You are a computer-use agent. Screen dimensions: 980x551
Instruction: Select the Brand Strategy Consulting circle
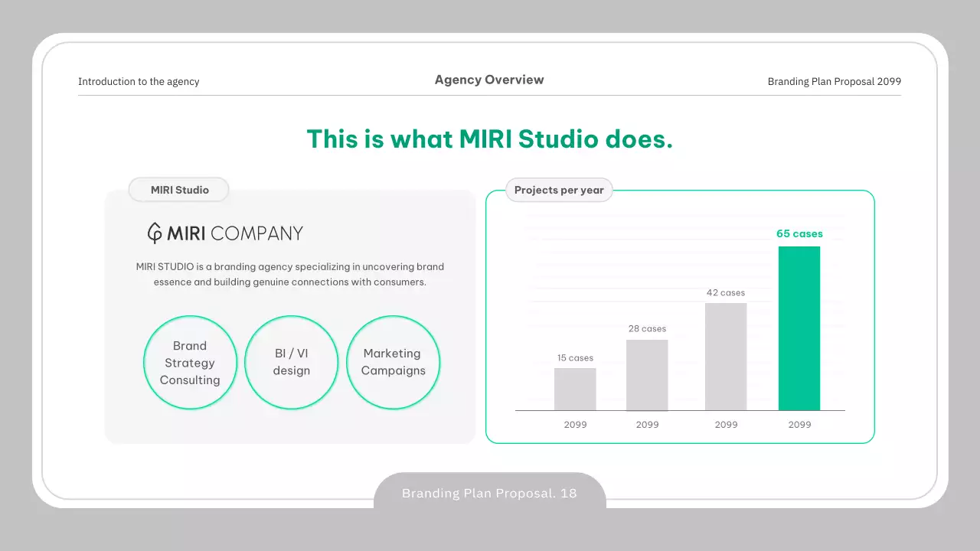tap(190, 363)
